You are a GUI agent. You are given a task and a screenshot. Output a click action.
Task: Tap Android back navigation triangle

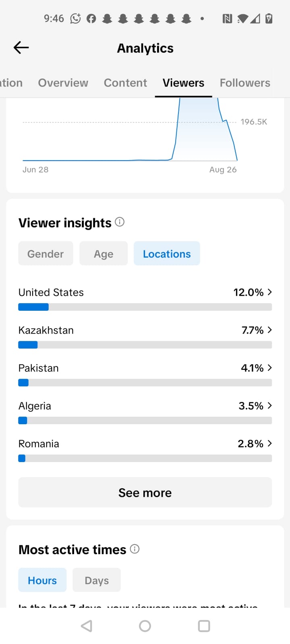click(x=87, y=626)
